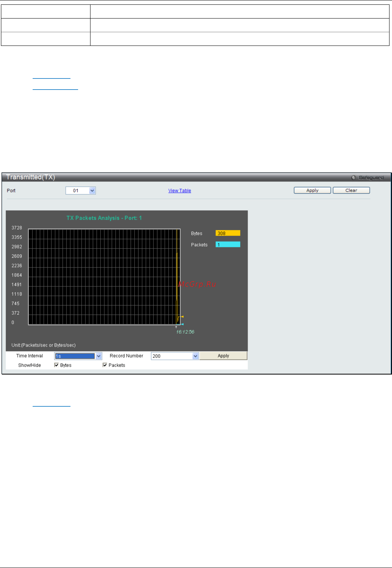Click the Unit:(Packets/sec or Bytes/sec) label
The width and height of the screenshot is (392, 568).
(x=44, y=345)
